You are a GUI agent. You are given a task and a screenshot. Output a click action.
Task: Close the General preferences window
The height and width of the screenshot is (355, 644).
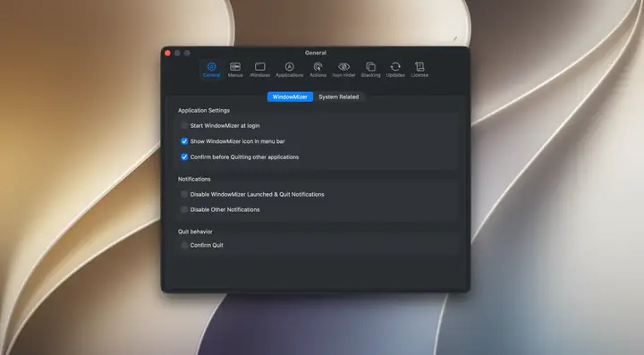[x=167, y=53]
